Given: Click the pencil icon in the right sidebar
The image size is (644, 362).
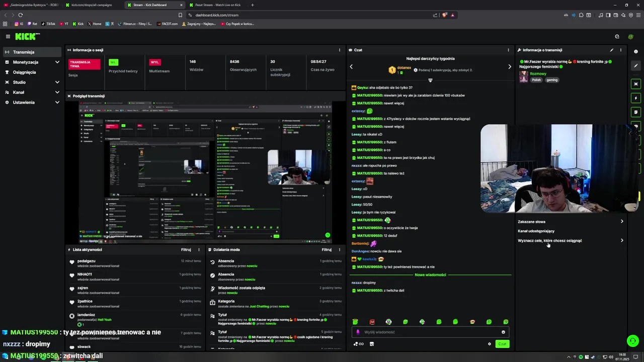Looking at the screenshot, I should point(636,66).
